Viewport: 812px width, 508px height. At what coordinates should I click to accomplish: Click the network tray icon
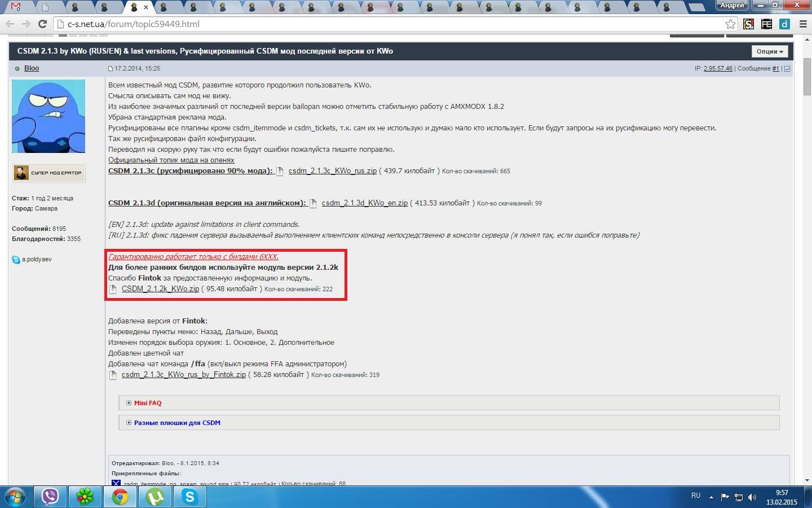coord(739,497)
